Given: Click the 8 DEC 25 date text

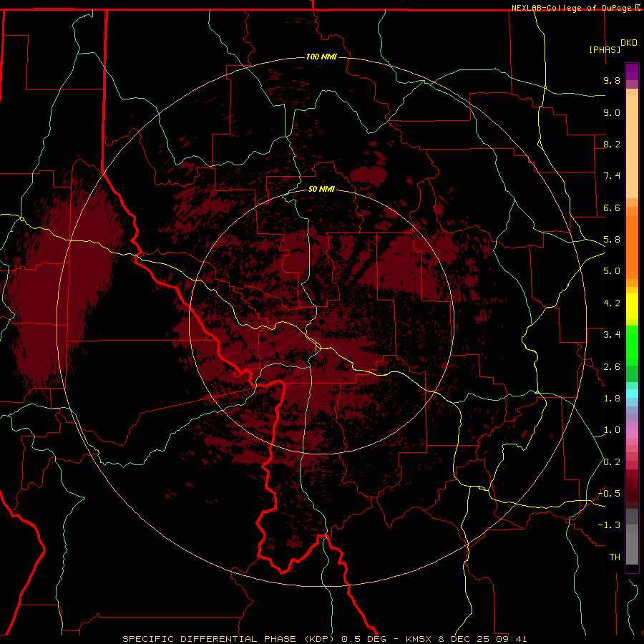Looking at the screenshot, I should (x=464, y=639).
